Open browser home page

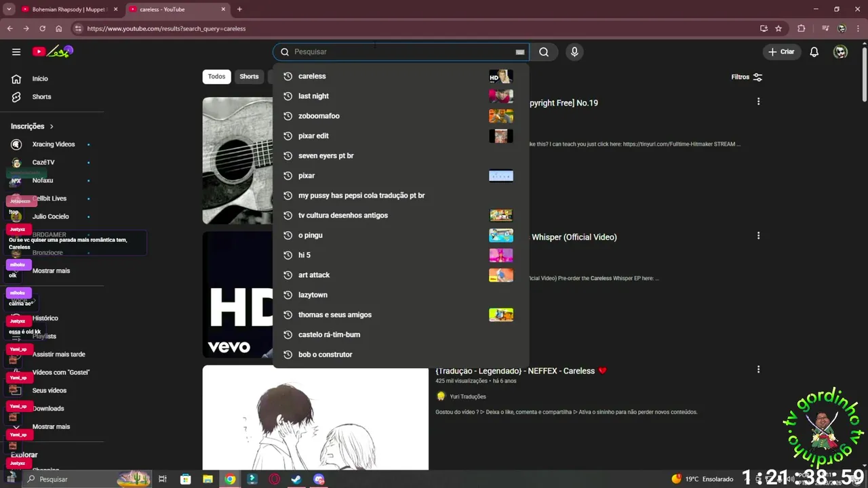(59, 28)
